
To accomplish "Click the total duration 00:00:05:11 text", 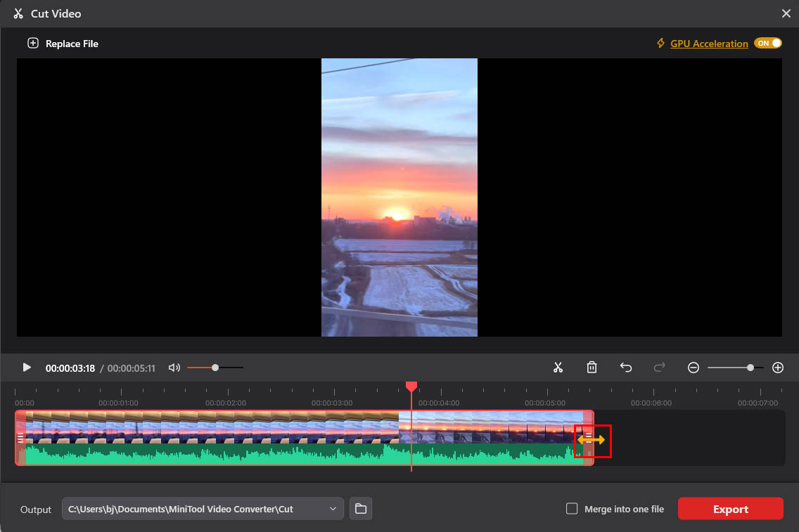I will [x=131, y=368].
